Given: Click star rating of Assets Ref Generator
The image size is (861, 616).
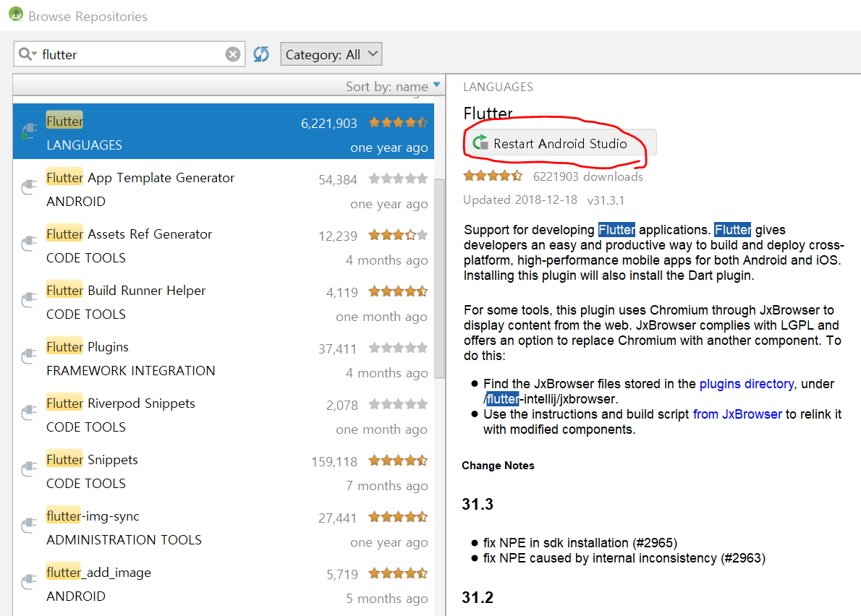Looking at the screenshot, I should pyautogui.click(x=398, y=235).
